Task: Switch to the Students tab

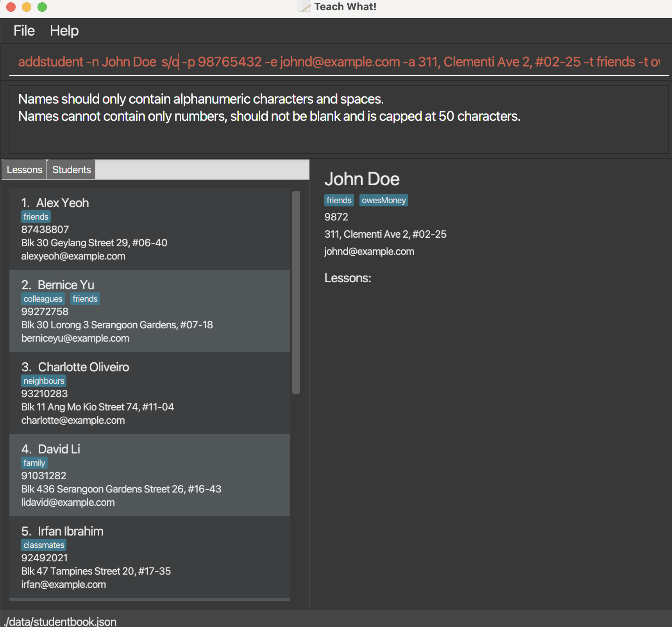Action: [x=71, y=170]
